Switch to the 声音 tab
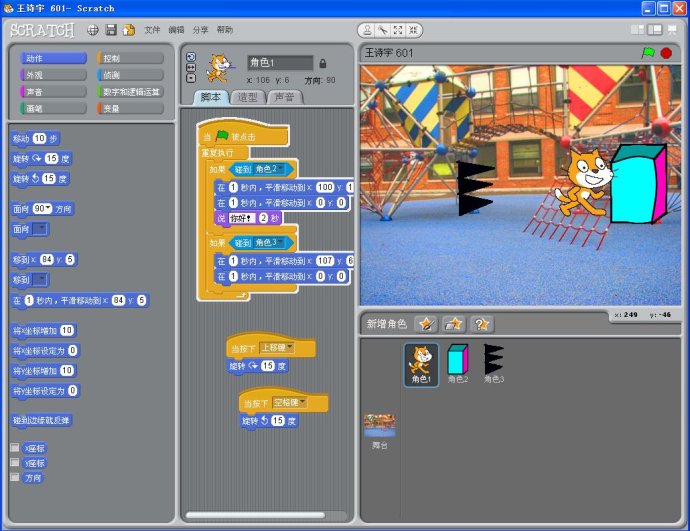690x531 pixels. click(x=284, y=97)
